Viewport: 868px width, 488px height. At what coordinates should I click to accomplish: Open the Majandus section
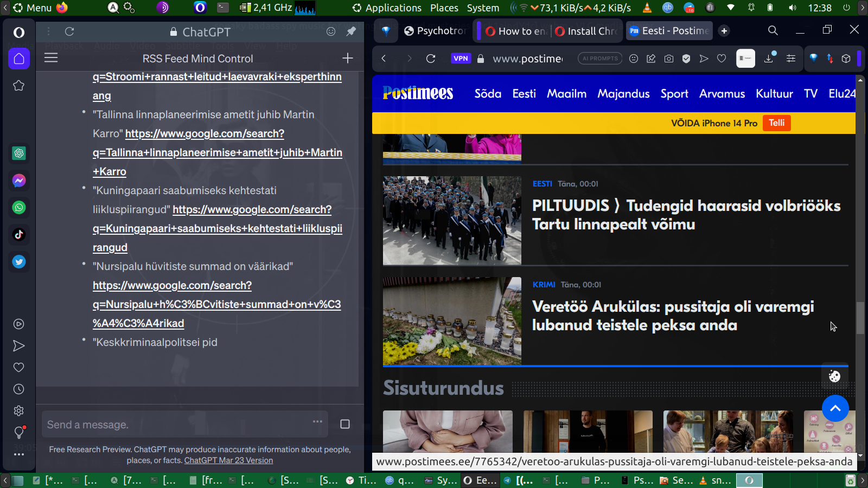pos(623,94)
